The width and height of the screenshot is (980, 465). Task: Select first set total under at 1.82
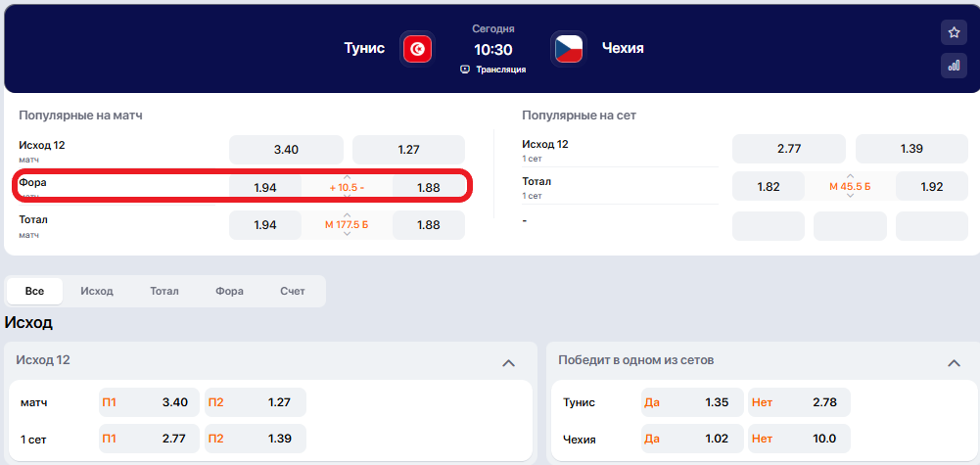[x=769, y=186]
